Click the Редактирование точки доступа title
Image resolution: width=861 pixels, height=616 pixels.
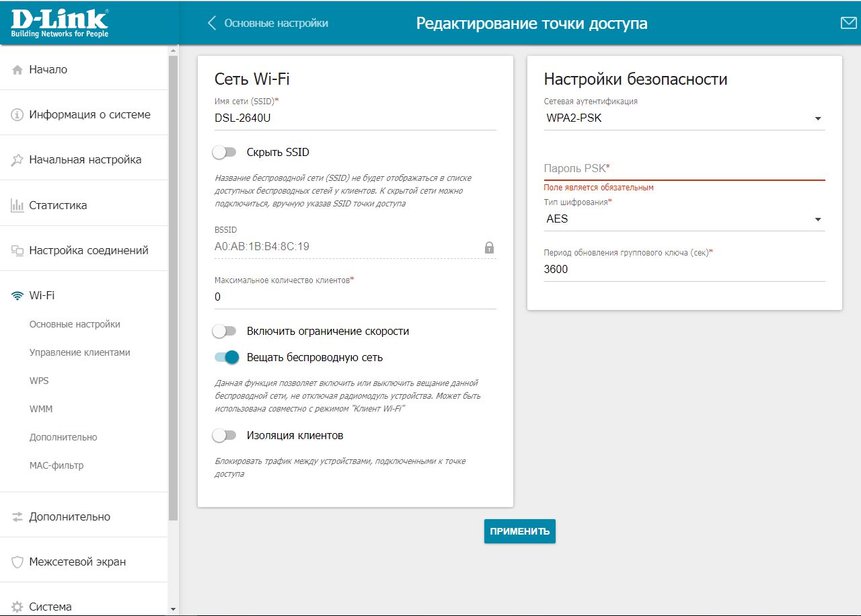pyautogui.click(x=531, y=24)
